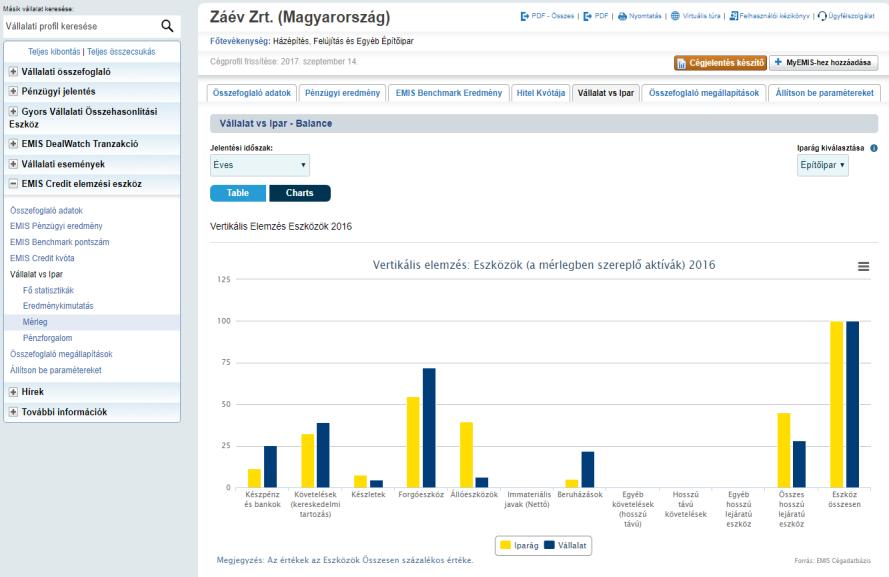The width and height of the screenshot is (889, 577).
Task: Click the yellow Összes hosszú lejáratú eszköz bar
Action: click(784, 450)
